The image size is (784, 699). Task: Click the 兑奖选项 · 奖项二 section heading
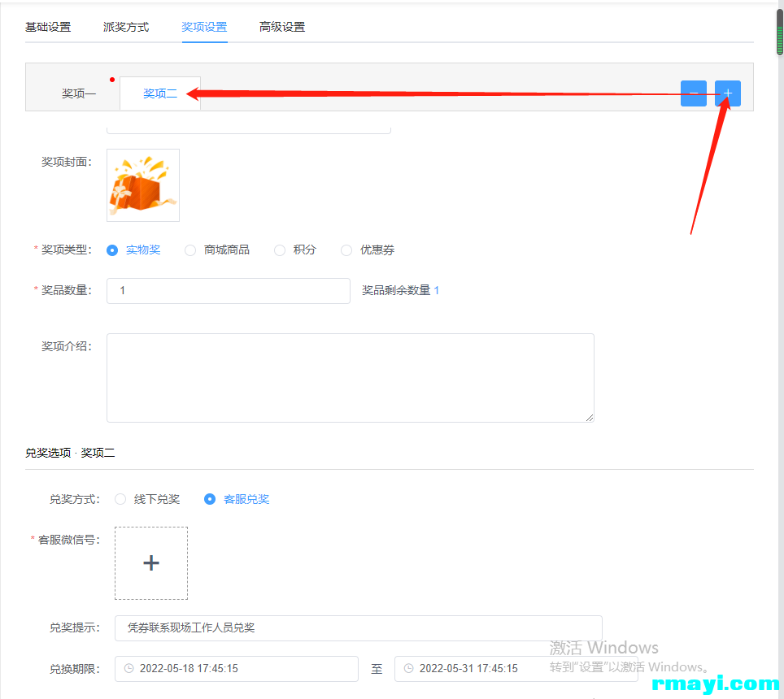click(x=70, y=454)
